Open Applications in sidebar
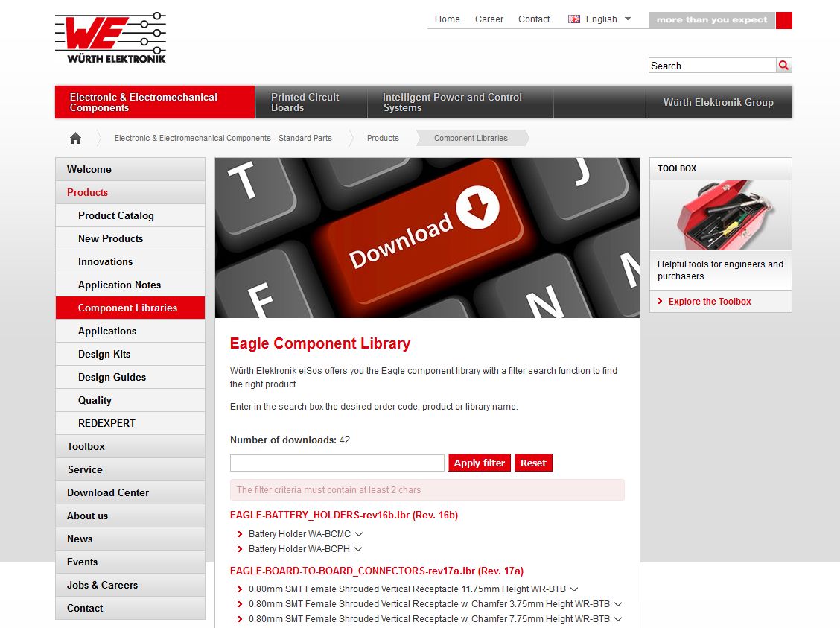This screenshot has height=628, width=840. (x=130, y=332)
